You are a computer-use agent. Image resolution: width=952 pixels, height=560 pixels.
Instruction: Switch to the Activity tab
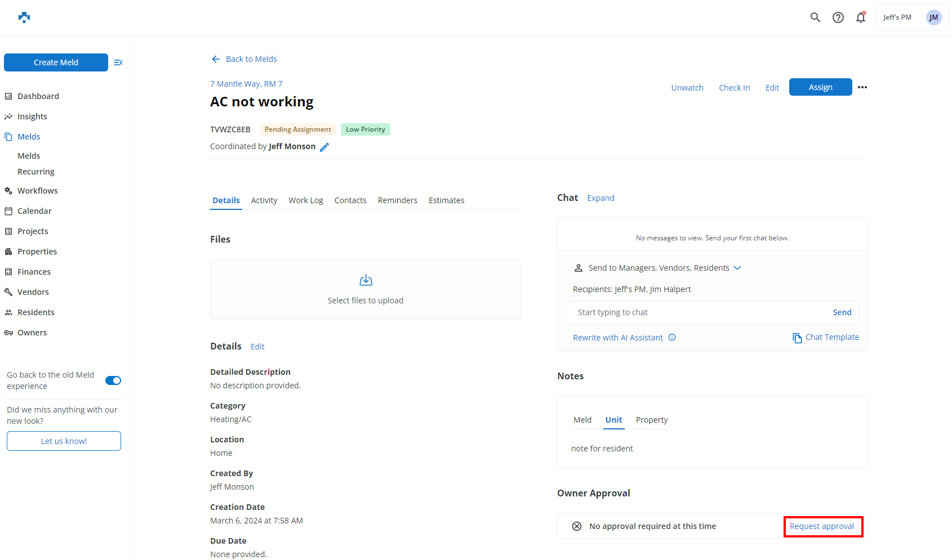point(264,200)
